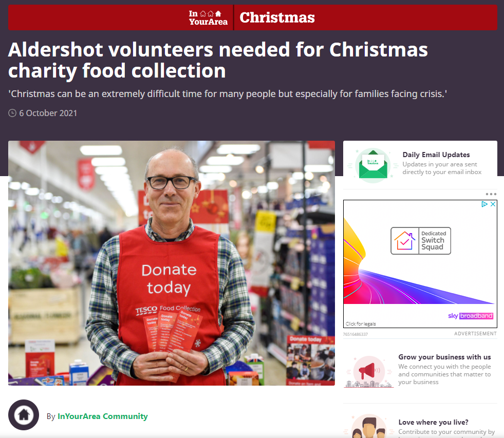The width and height of the screenshot is (504, 438).
Task: Click the AdChoices triangle icon
Action: point(484,204)
